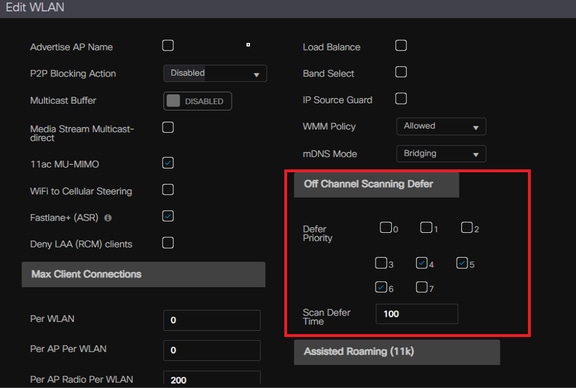
Task: Click the Per WLAN input field
Action: [x=212, y=320]
